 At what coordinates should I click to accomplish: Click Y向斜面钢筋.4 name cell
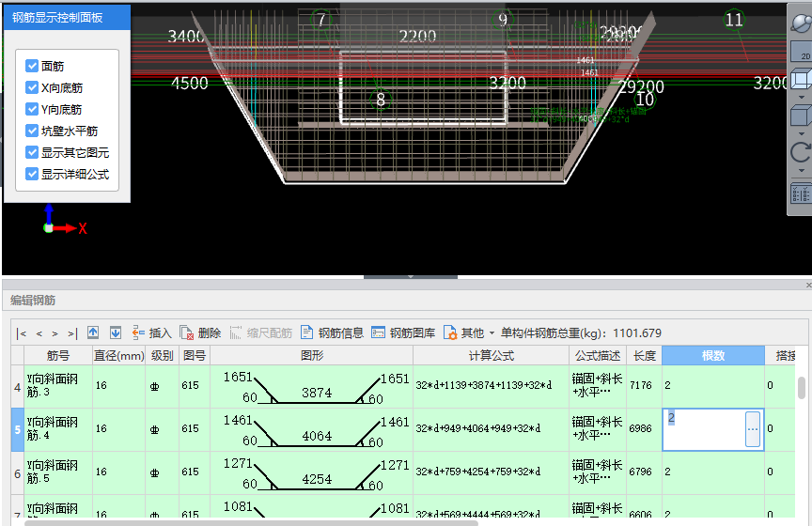pyautogui.click(x=58, y=429)
